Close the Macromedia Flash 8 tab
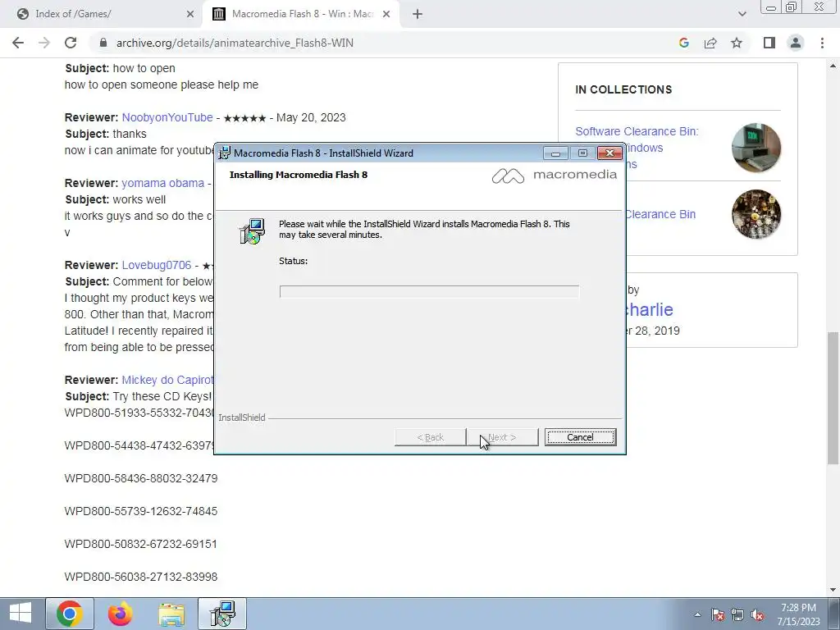840x630 pixels. (x=386, y=15)
